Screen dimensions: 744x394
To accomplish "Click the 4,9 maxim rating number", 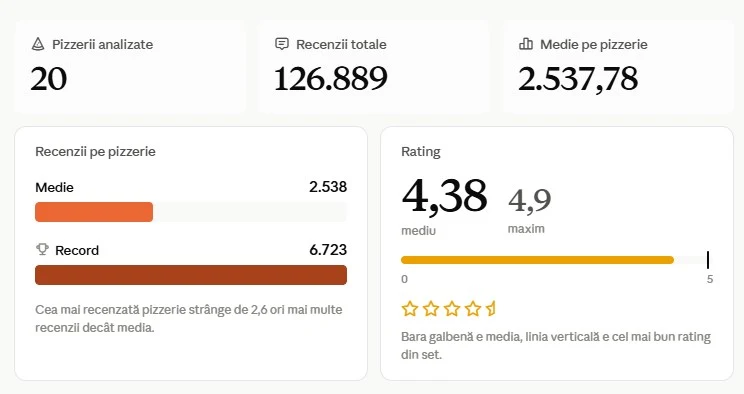I will pos(530,200).
